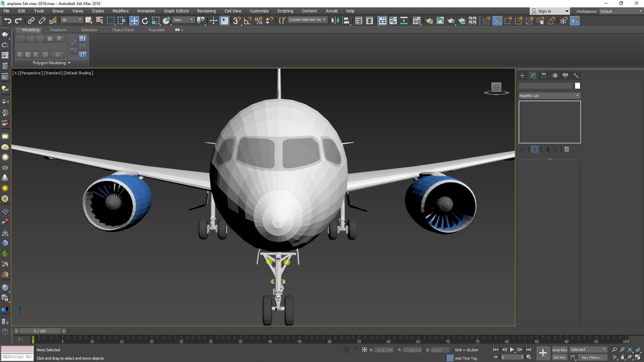Open the Curve Editor toolbar icon
Screen dimensions: 644x362
393,21
